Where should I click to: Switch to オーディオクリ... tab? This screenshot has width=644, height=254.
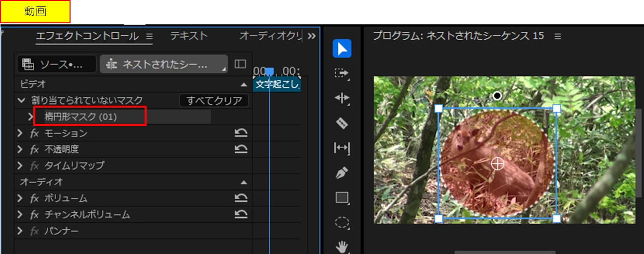click(x=271, y=36)
